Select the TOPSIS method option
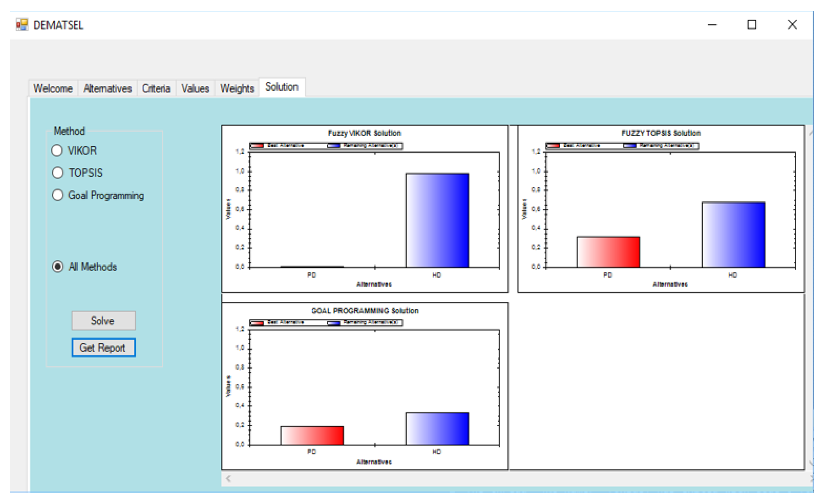The image size is (824, 504). pos(58,173)
